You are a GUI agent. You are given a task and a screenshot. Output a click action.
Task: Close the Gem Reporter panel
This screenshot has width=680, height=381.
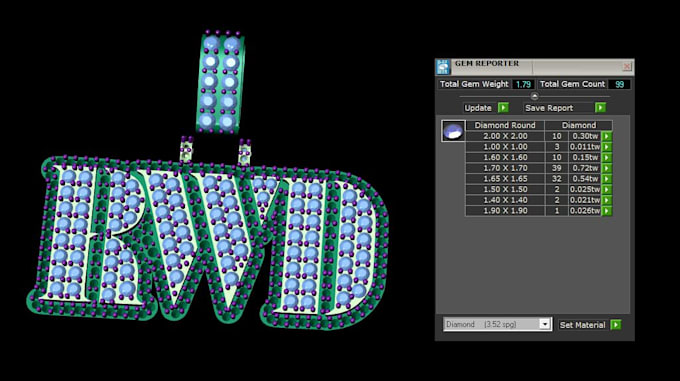coord(627,66)
